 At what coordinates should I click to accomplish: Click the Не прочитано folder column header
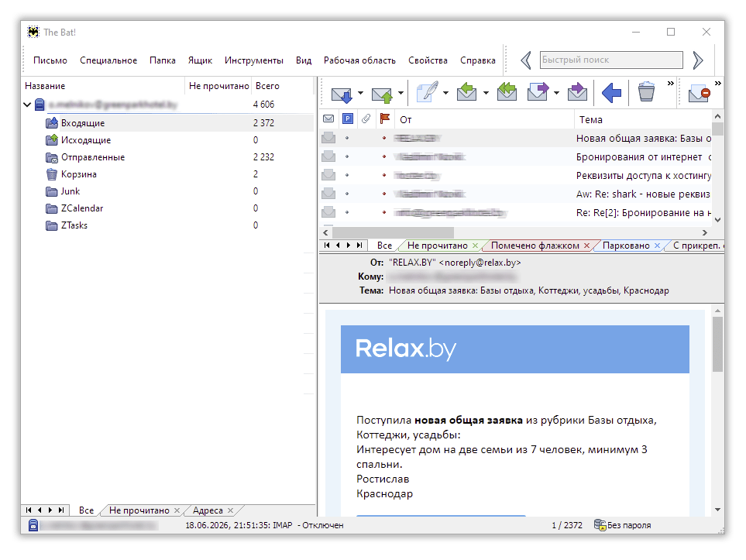[218, 86]
